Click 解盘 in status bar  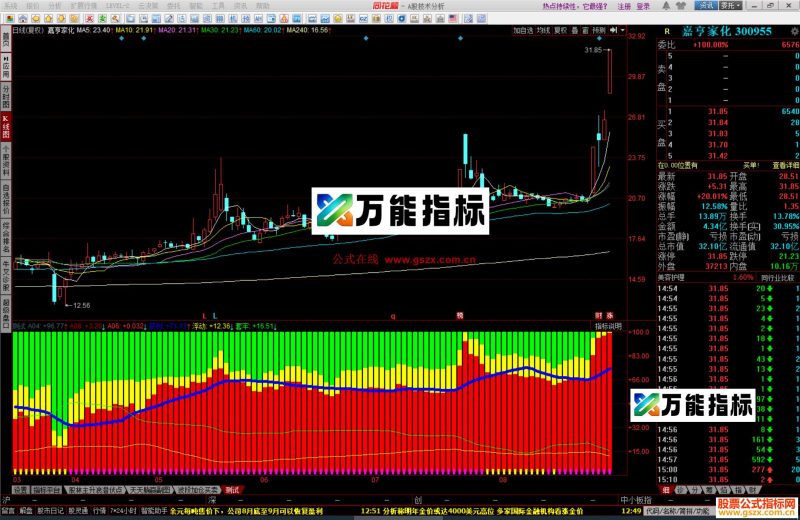(x=26, y=511)
